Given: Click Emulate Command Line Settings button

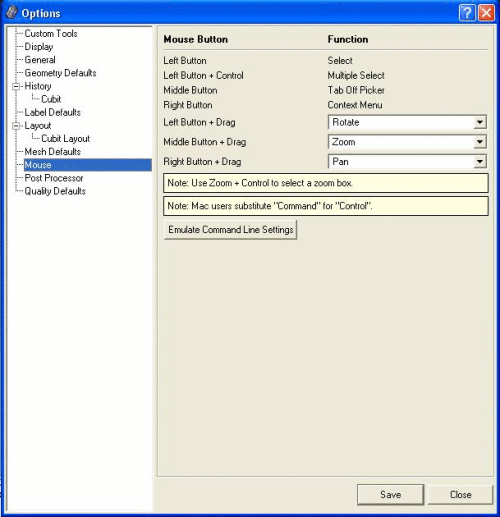Looking at the screenshot, I should pyautogui.click(x=230, y=230).
